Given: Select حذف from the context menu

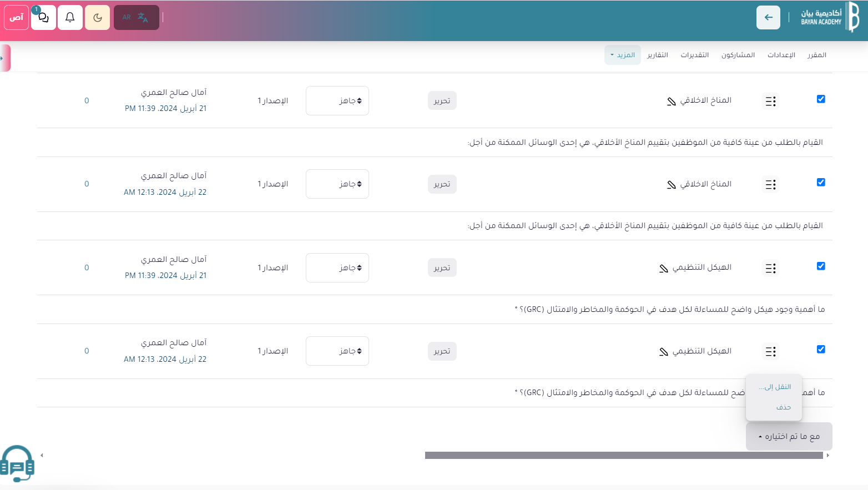Looking at the screenshot, I should (x=784, y=407).
